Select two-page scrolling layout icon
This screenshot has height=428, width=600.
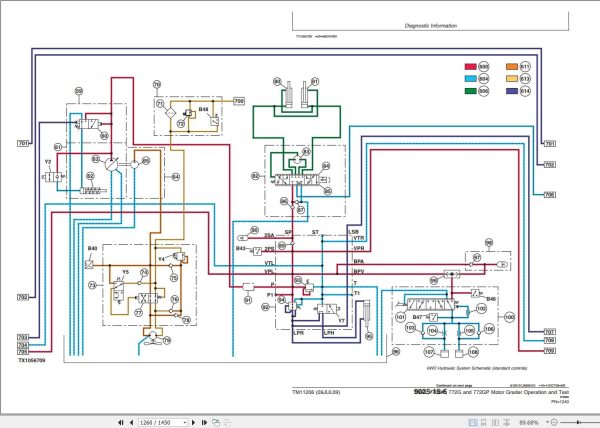point(506,423)
